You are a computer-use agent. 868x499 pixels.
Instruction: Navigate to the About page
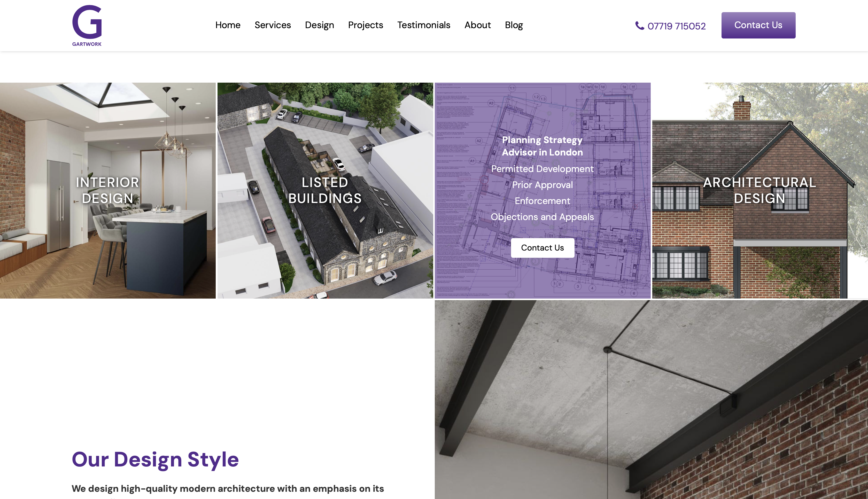pos(478,25)
